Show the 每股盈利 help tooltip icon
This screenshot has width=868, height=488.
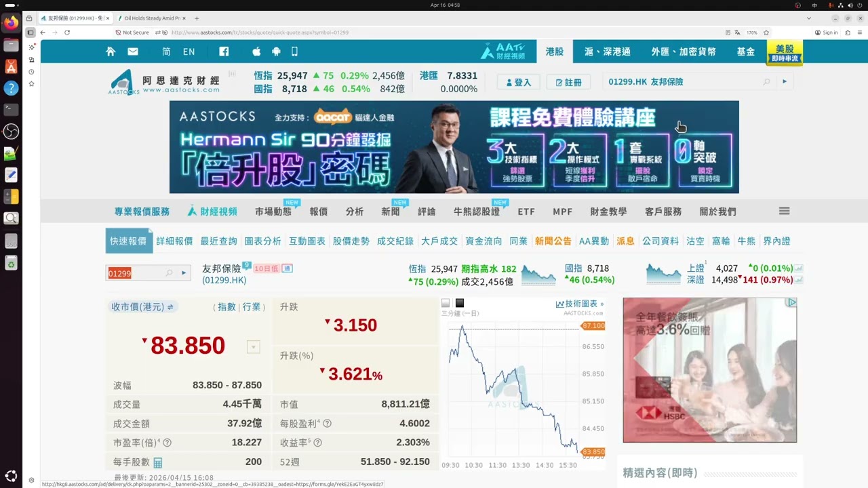(327, 424)
